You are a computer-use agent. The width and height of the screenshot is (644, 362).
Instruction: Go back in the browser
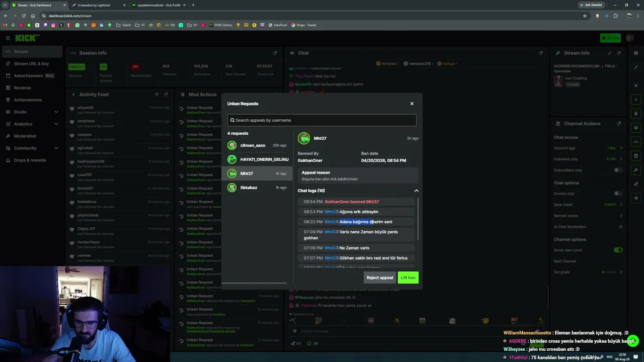click(x=6, y=16)
